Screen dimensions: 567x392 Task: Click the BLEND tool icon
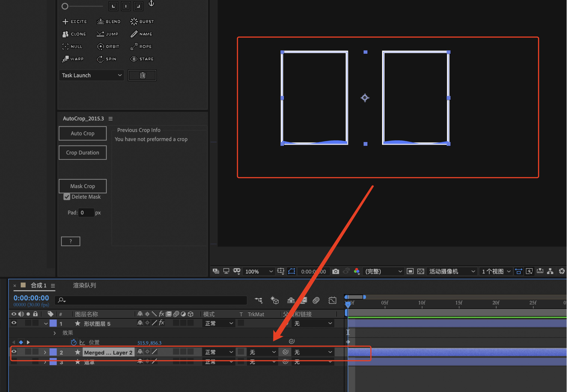[x=101, y=21]
